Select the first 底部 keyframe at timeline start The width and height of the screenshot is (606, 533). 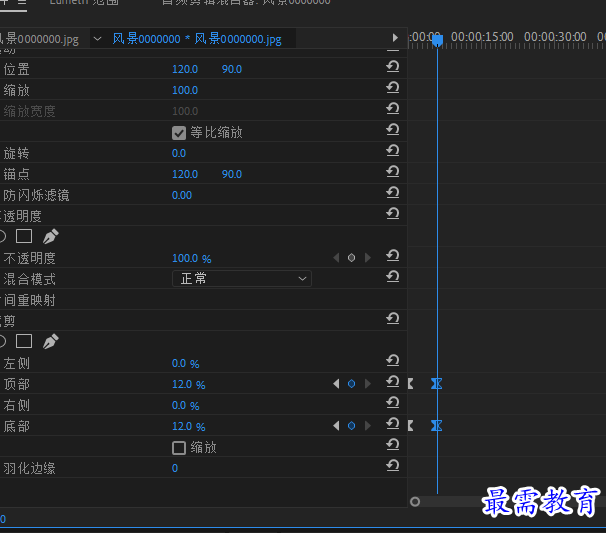411,426
